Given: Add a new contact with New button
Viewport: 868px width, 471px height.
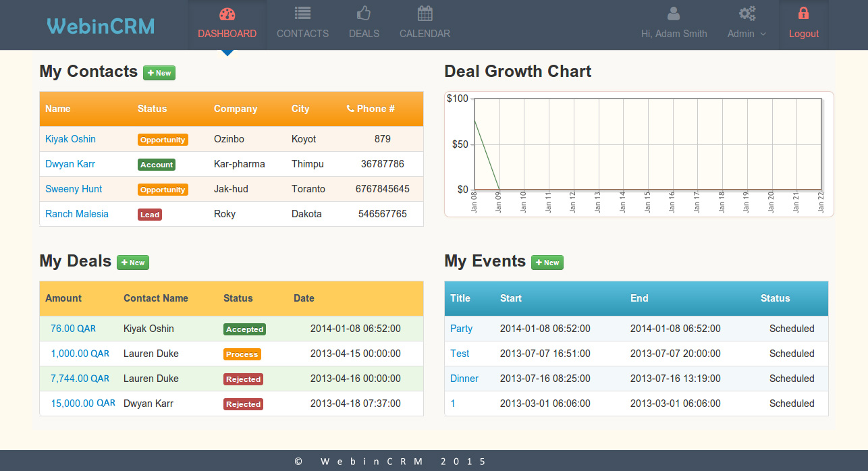Looking at the screenshot, I should pos(159,73).
